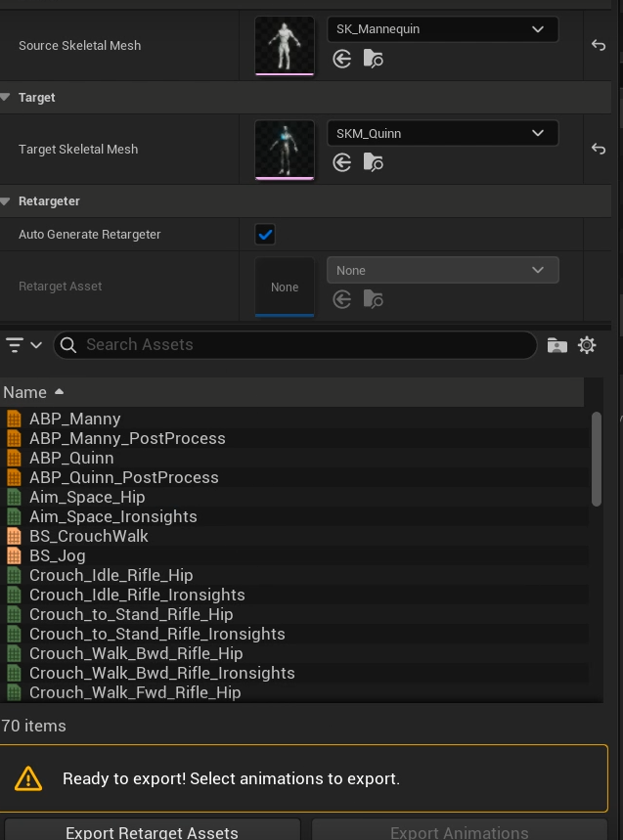Click Export Animations button
The height and width of the screenshot is (840, 623).
[459, 832]
